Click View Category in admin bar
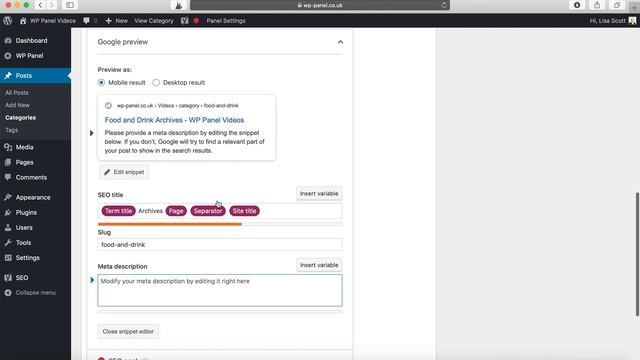This screenshot has height=360, width=640. (x=153, y=20)
